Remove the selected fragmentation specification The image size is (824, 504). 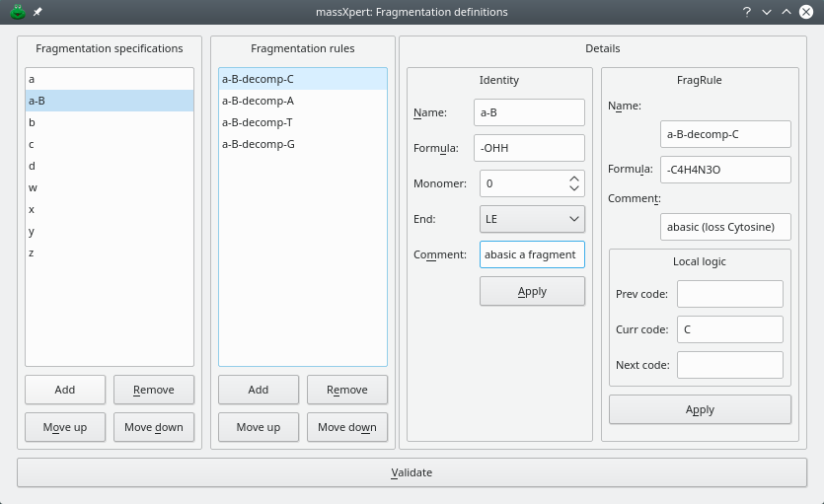pyautogui.click(x=153, y=390)
